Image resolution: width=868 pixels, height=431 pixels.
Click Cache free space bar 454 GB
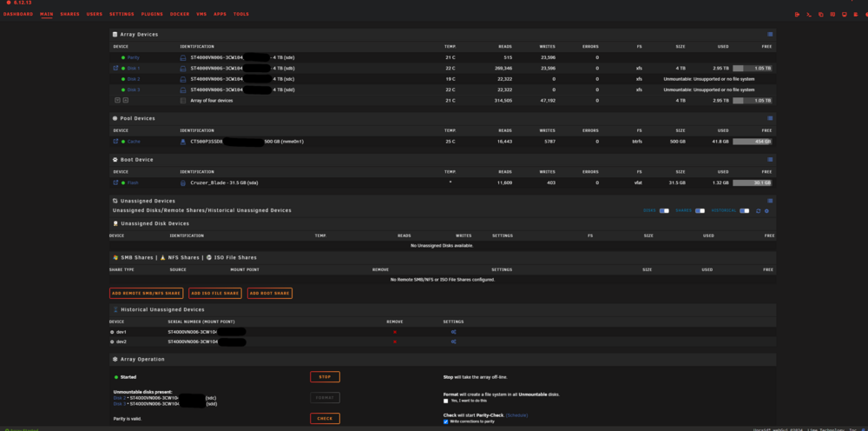pos(753,142)
